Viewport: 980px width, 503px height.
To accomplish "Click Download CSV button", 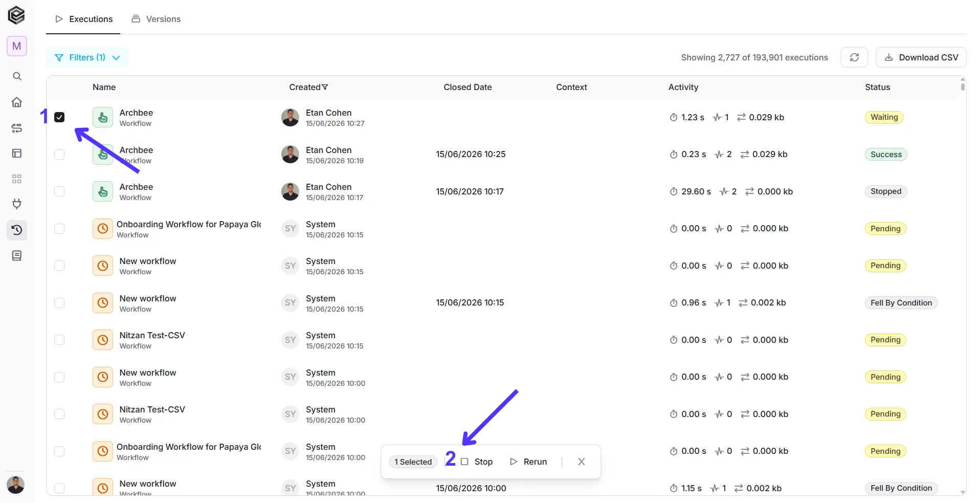I will coord(921,57).
